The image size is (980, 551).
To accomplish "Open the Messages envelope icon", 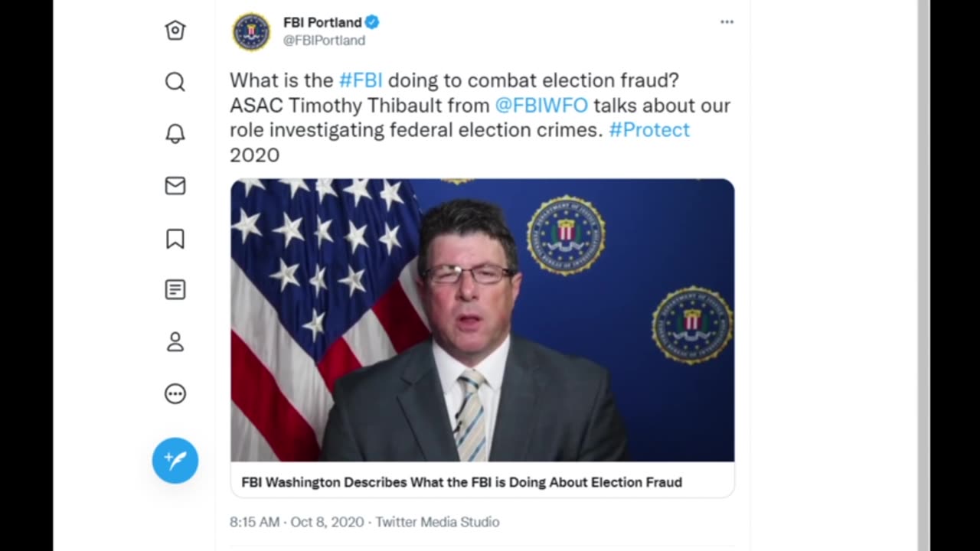I will pos(175,186).
